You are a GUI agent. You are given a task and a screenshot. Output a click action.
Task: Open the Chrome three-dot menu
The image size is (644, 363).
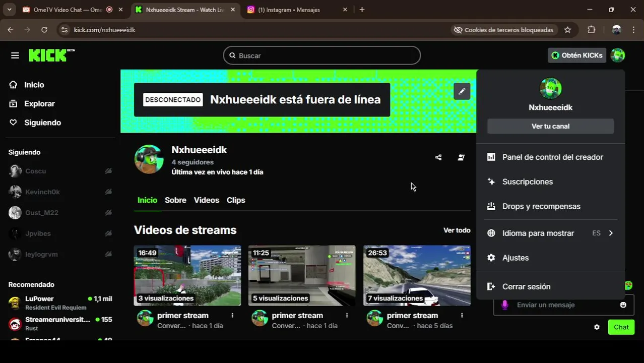633,30
